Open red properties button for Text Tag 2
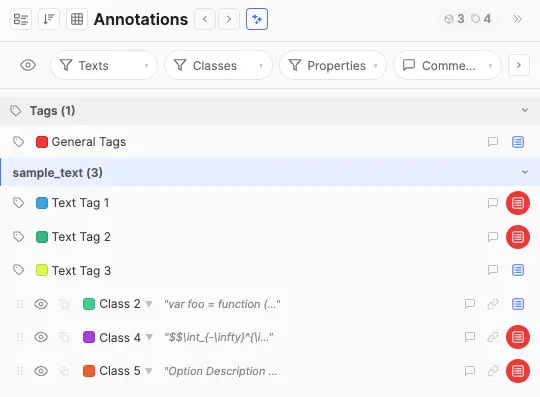 518,237
